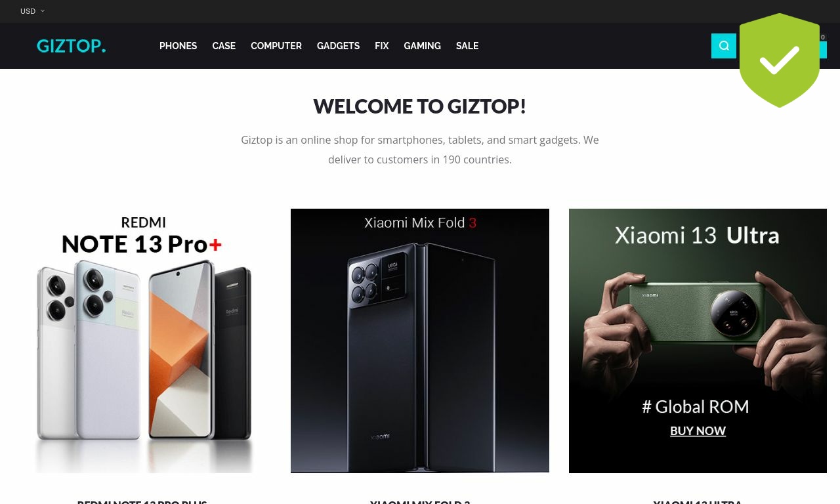
Task: Click the REDMI NOTE 13 PRO PLUS title
Action: 142,501
